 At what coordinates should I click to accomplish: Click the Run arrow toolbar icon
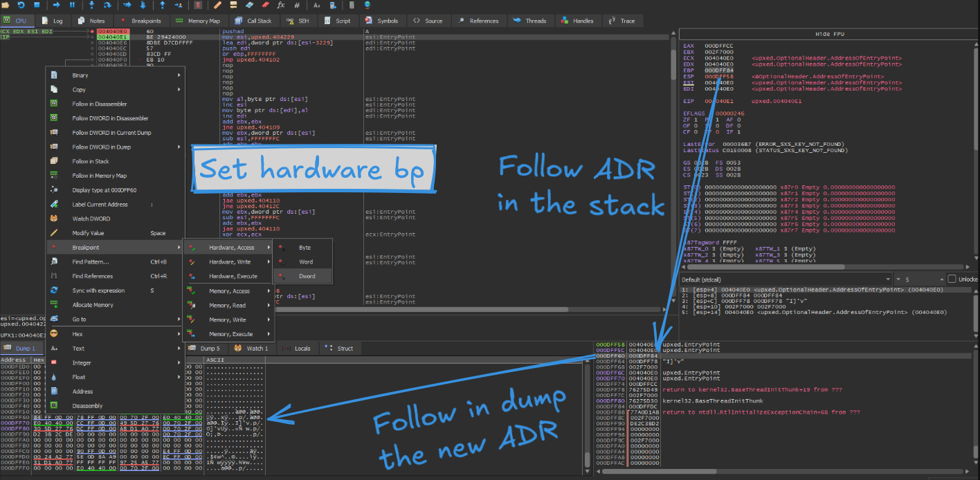(x=57, y=5)
